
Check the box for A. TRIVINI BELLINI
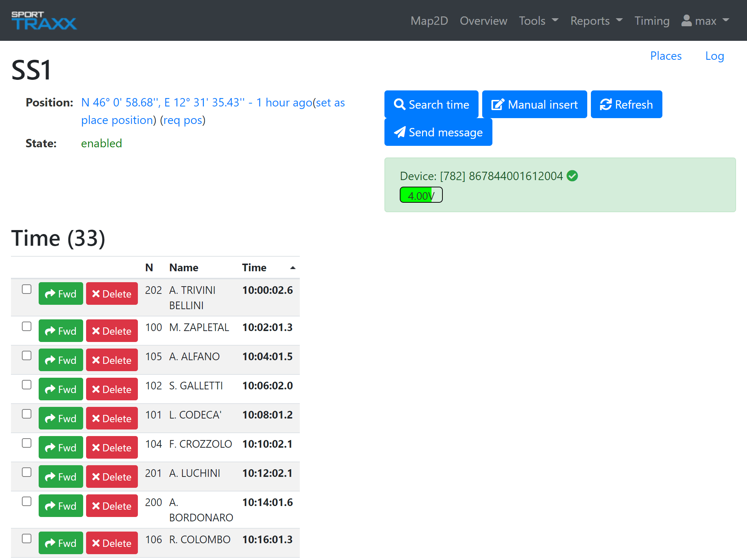[x=27, y=289]
